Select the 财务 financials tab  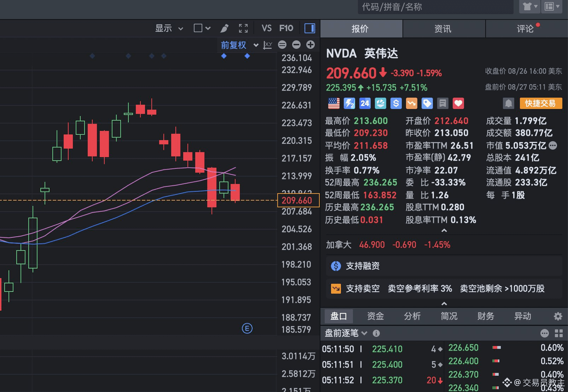click(486, 316)
